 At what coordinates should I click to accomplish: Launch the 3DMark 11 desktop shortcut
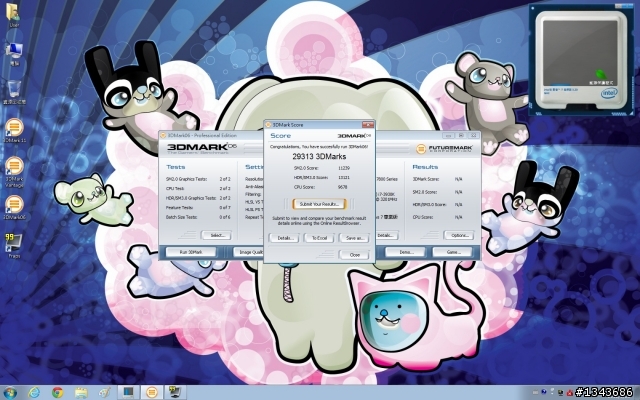[14, 131]
